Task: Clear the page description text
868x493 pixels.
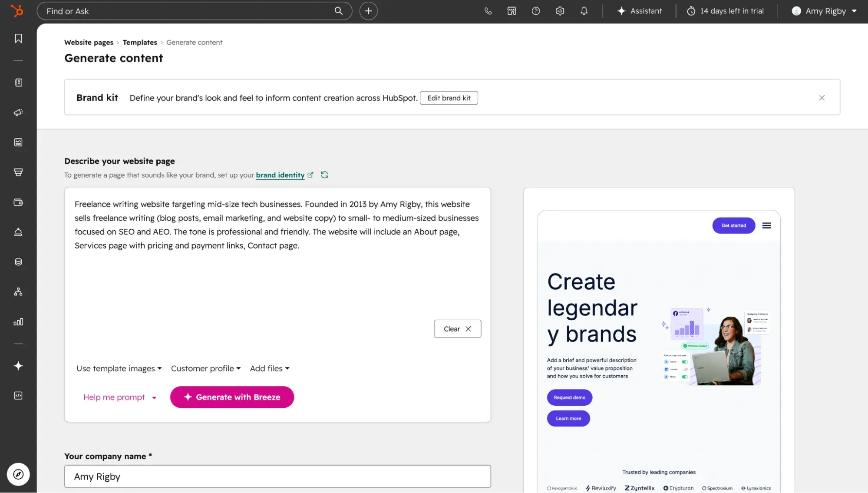Action: [457, 329]
